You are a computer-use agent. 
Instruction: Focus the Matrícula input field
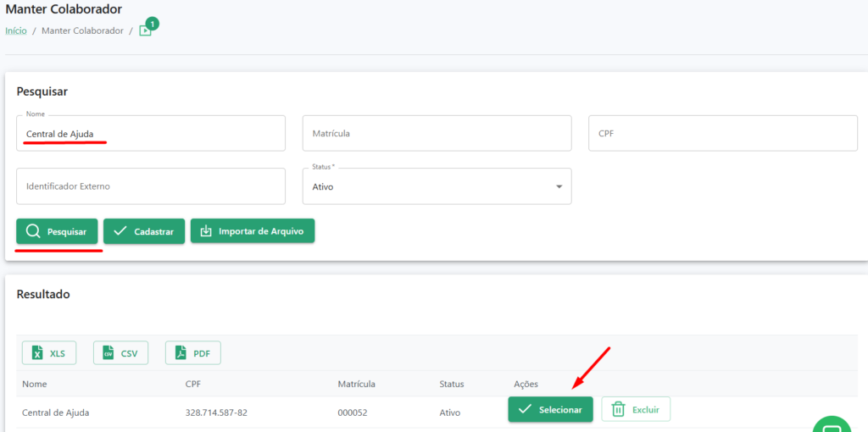pyautogui.click(x=437, y=133)
